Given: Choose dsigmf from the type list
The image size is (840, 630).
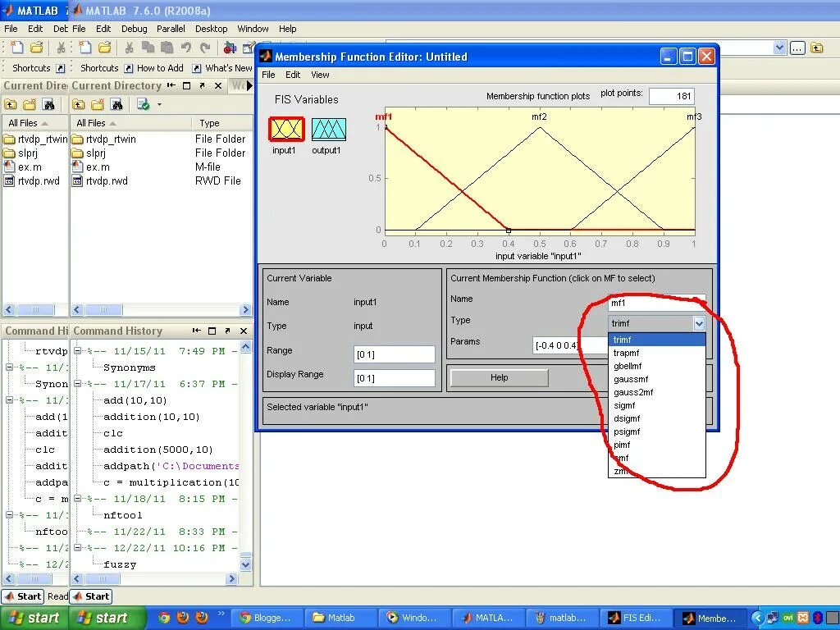Looking at the screenshot, I should 657,418.
